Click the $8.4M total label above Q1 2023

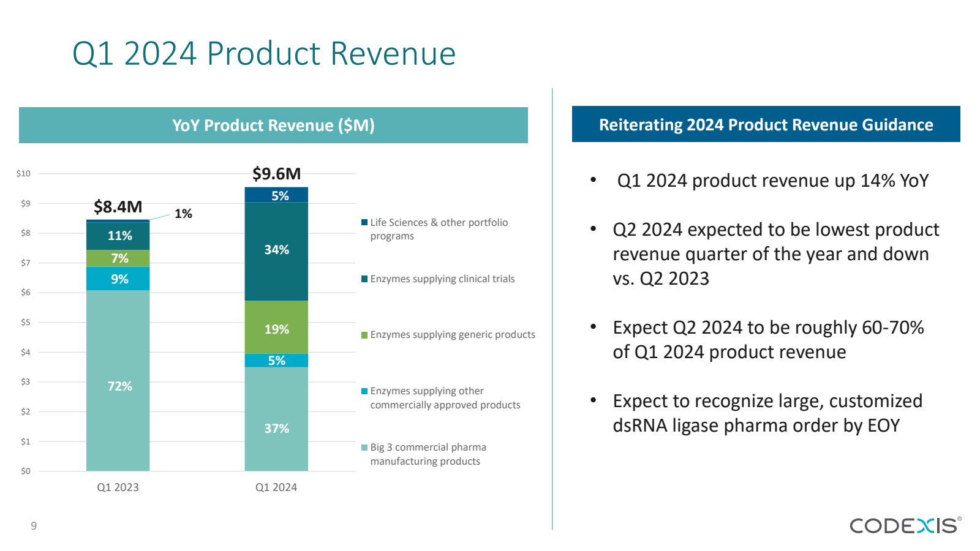click(x=118, y=207)
